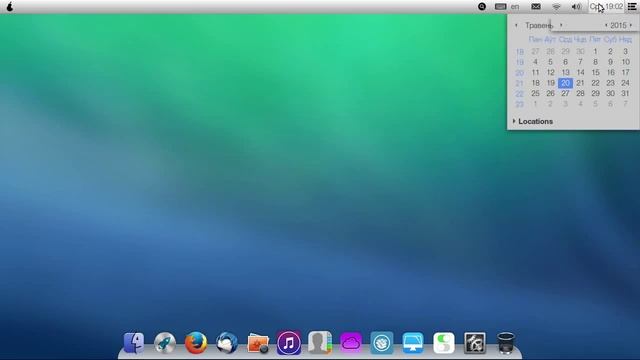The height and width of the screenshot is (360, 640).
Task: Click the 2015 year label
Action: pos(618,25)
